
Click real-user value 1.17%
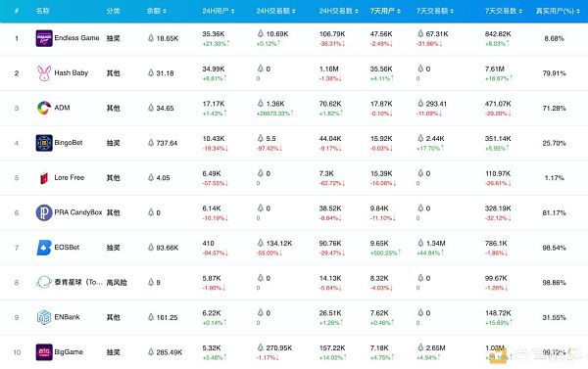coord(554,178)
